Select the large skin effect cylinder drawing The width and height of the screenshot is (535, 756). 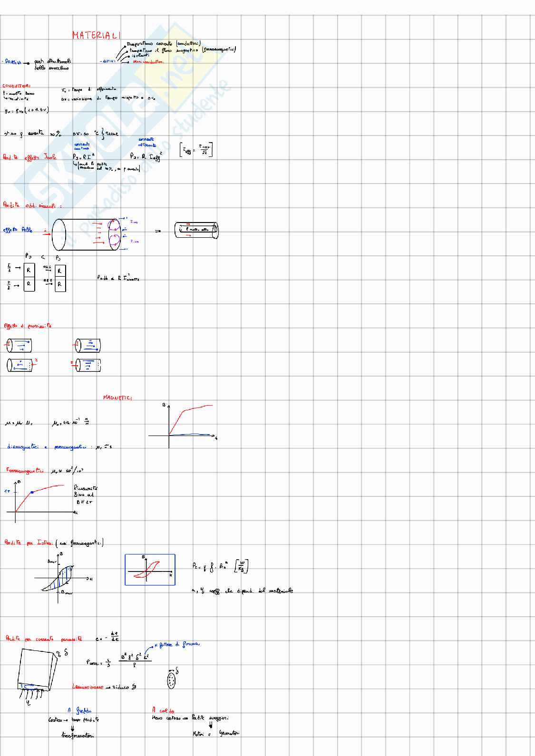pos(86,234)
